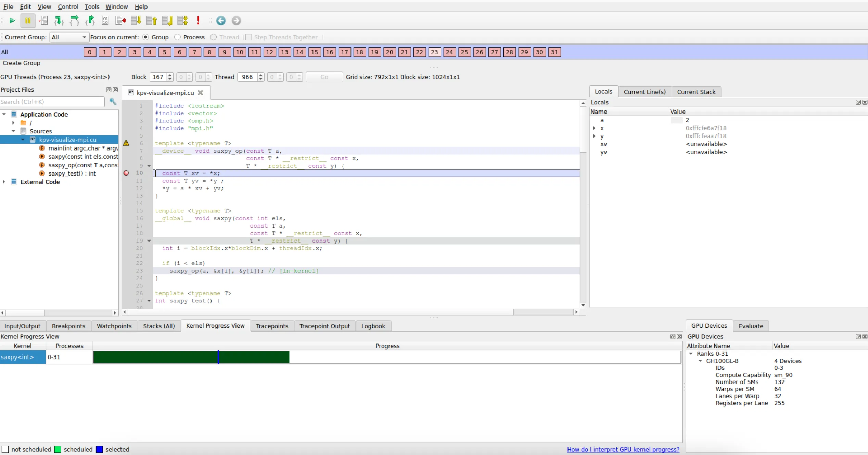Image resolution: width=868 pixels, height=455 pixels.
Task: Click the Step Over icon
Action: tap(74, 21)
